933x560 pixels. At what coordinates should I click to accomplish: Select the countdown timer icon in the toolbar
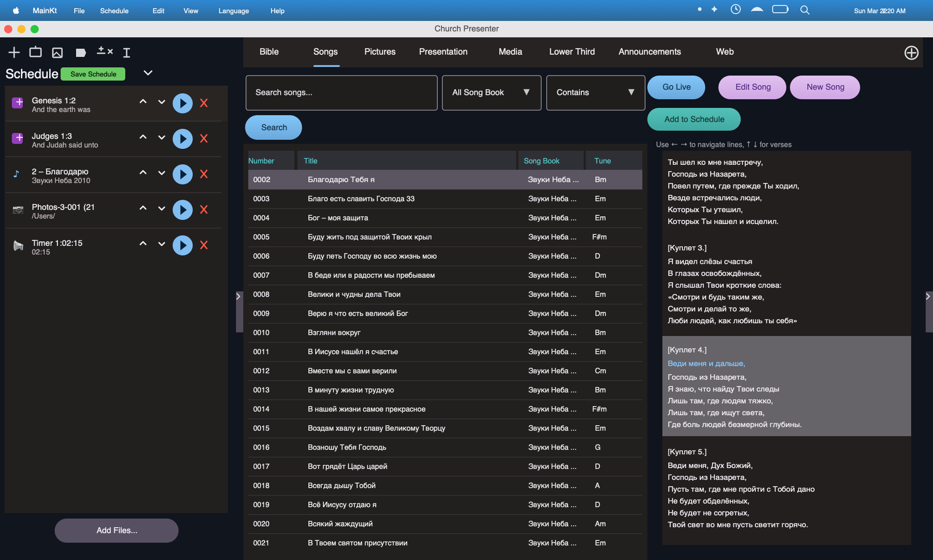coord(104,52)
